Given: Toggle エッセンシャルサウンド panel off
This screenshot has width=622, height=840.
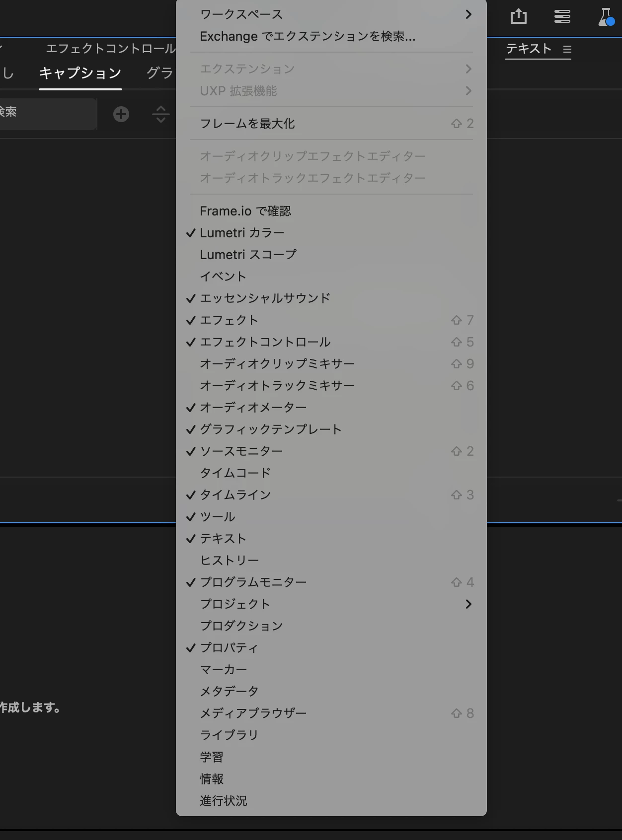Looking at the screenshot, I should coord(331,298).
